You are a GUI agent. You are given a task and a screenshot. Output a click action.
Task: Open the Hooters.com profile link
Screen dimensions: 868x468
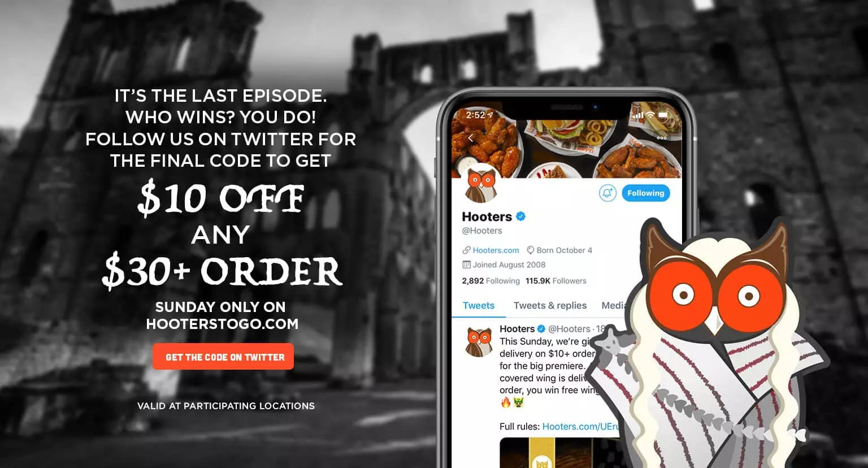pos(496,250)
